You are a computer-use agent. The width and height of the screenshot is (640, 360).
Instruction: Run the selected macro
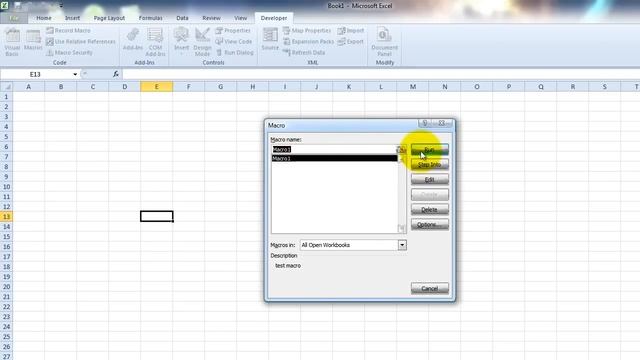pyautogui.click(x=429, y=149)
